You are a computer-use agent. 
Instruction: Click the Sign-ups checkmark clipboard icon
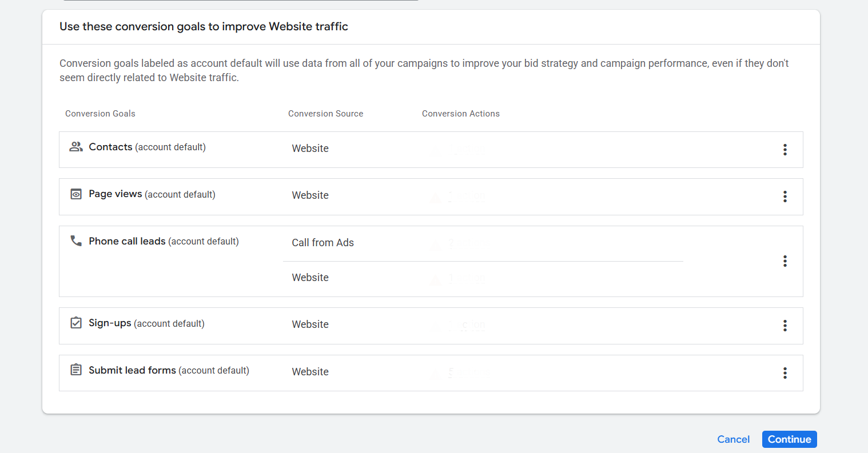pyautogui.click(x=75, y=323)
